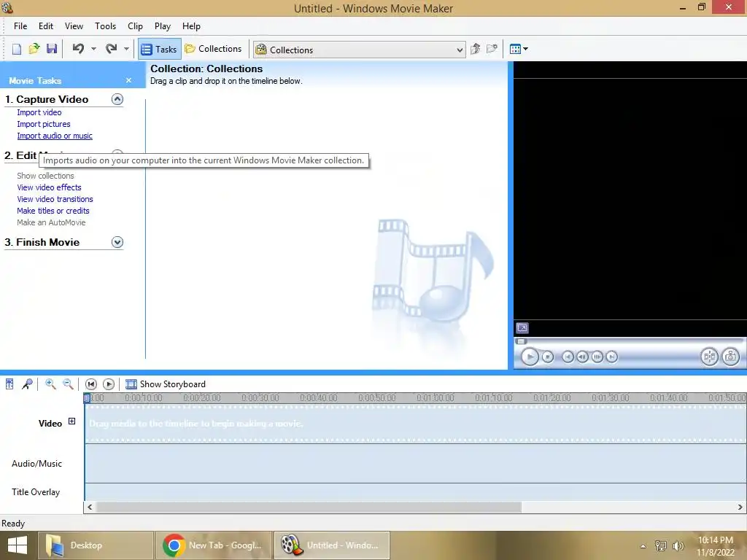Open the Play menu
The width and height of the screenshot is (747, 560).
point(163,26)
